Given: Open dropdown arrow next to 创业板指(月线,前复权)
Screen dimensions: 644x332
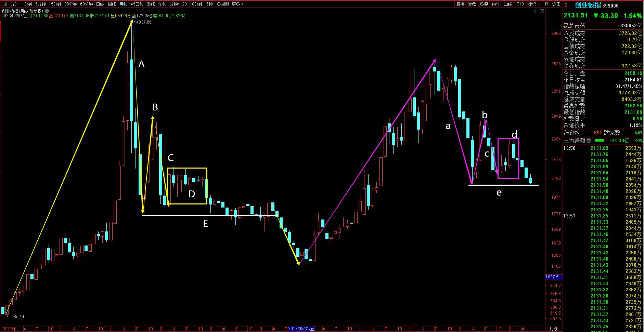Looking at the screenshot, I should click(x=47, y=11).
